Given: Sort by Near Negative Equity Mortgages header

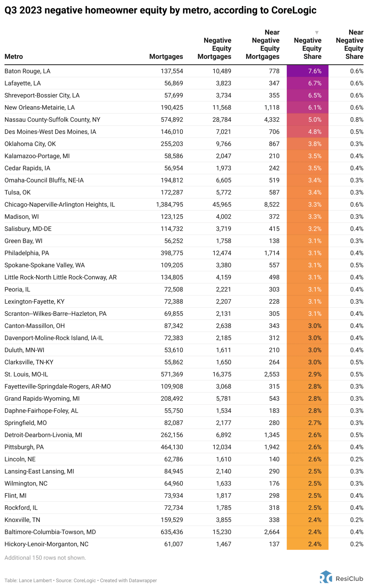Looking at the screenshot, I should 263,44.
